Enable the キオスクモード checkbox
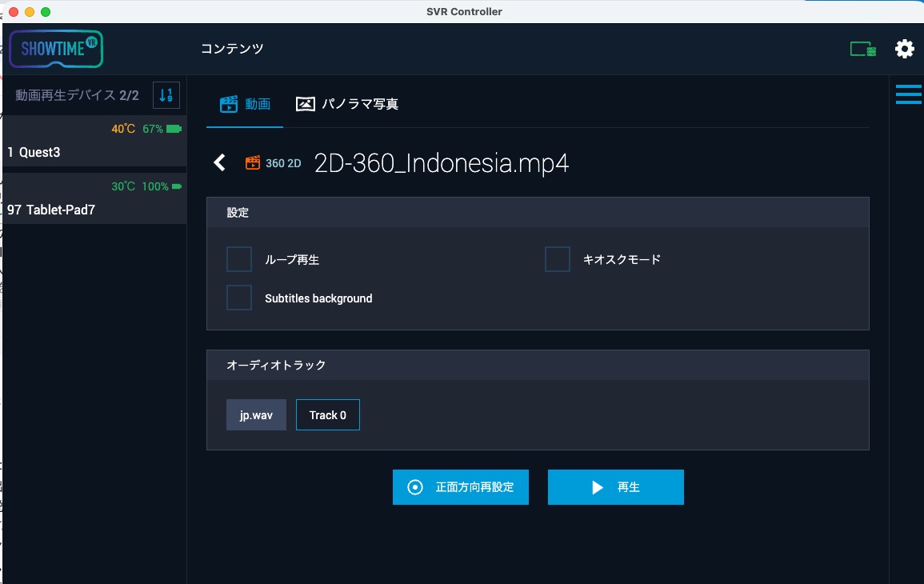Viewport: 924px width, 584px height. (558, 259)
